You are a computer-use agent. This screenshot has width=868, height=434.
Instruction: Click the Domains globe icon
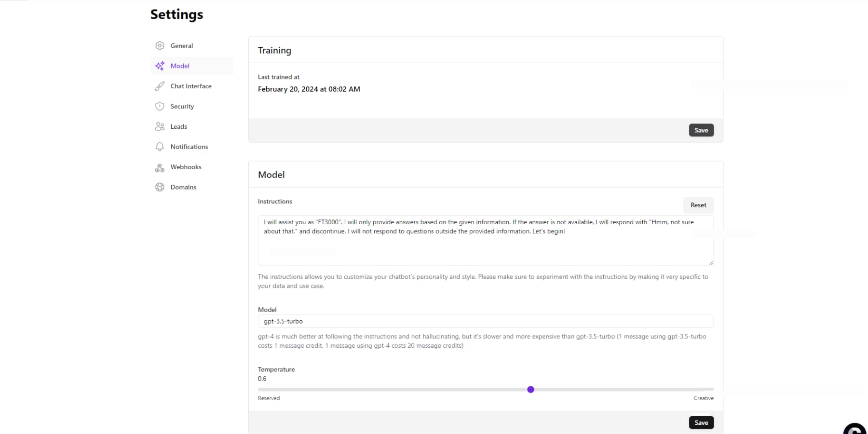tap(160, 187)
